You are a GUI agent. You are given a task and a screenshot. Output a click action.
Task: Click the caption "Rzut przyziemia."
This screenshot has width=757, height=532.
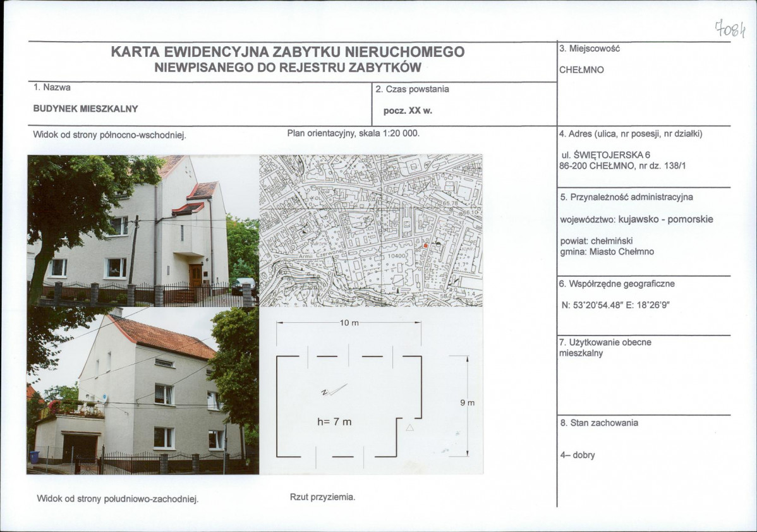[x=322, y=497]
